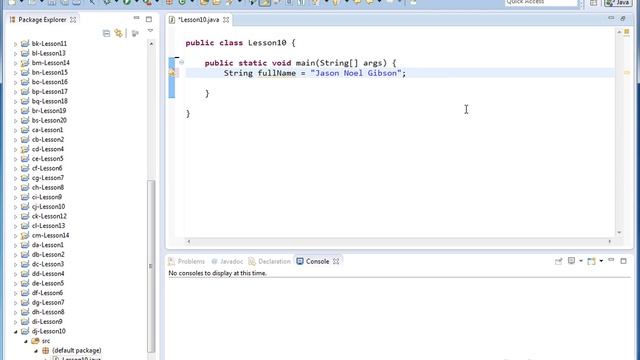
Task: Select ck-Lesson12 project
Action: (49, 216)
